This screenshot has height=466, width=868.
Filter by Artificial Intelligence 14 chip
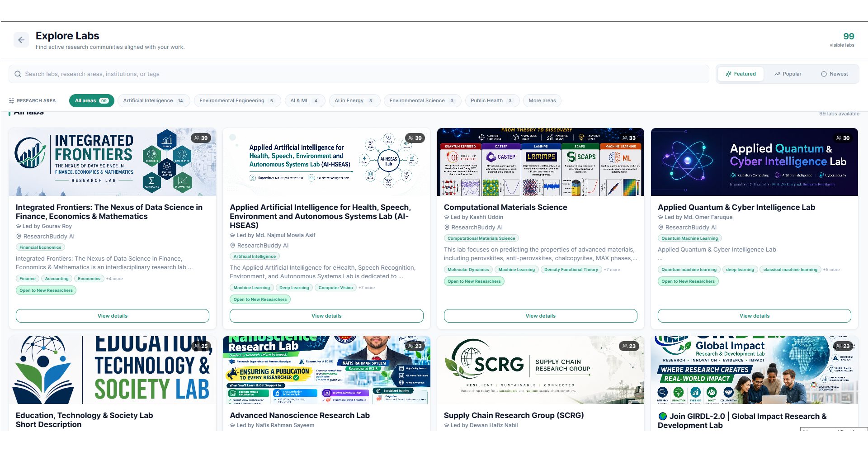coord(153,101)
